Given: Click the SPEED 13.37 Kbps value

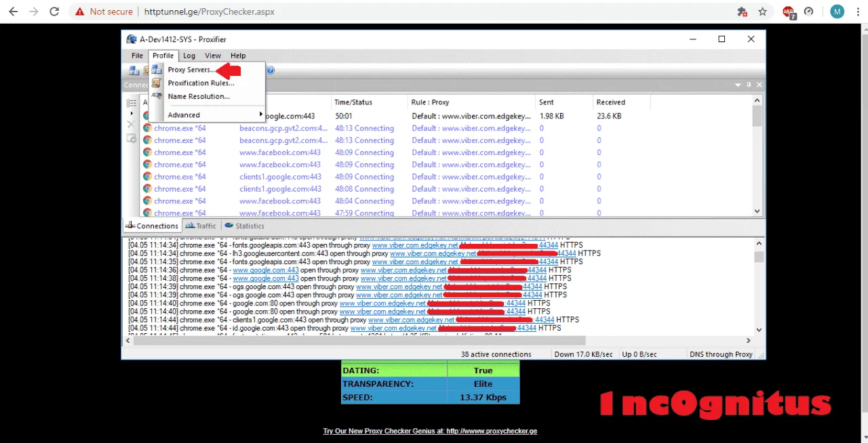Looking at the screenshot, I should 484,398.
